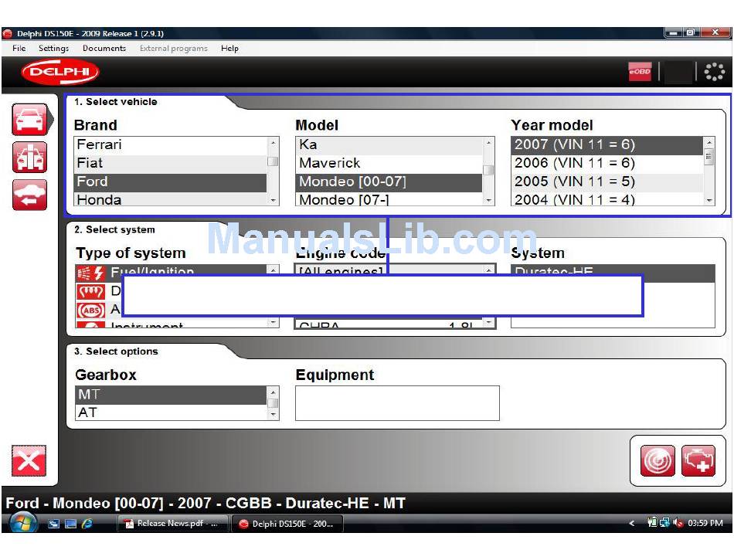Viewport: 734px width, 560px height.
Task: Click the system clock 03:59 PM
Action: click(705, 523)
